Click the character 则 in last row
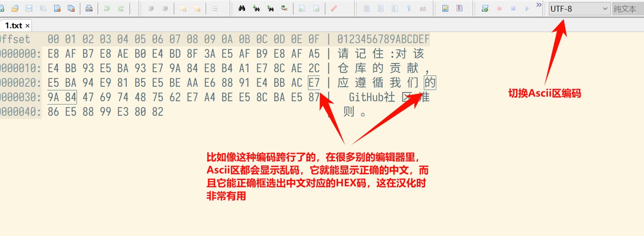 pyautogui.click(x=349, y=112)
